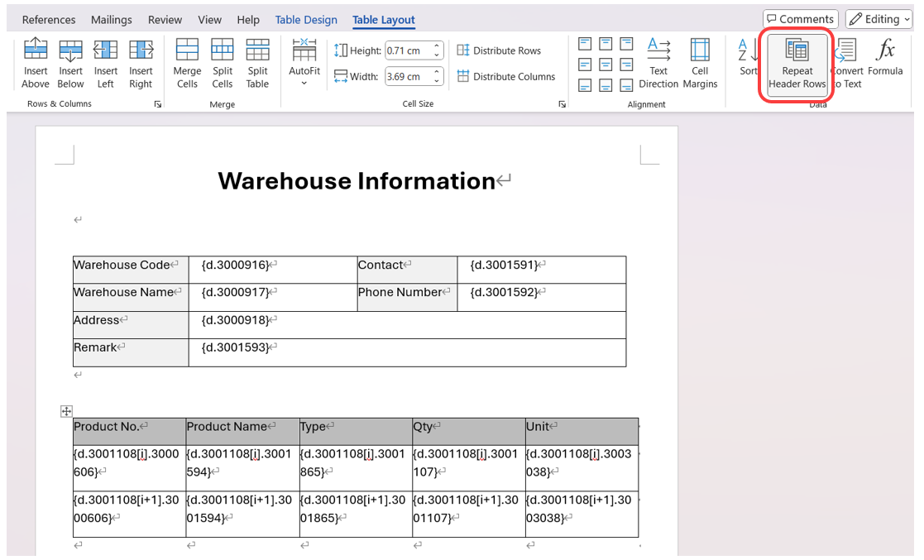Viewport: 924px width, 560px height.
Task: Open the Editing mode dropdown
Action: (878, 19)
